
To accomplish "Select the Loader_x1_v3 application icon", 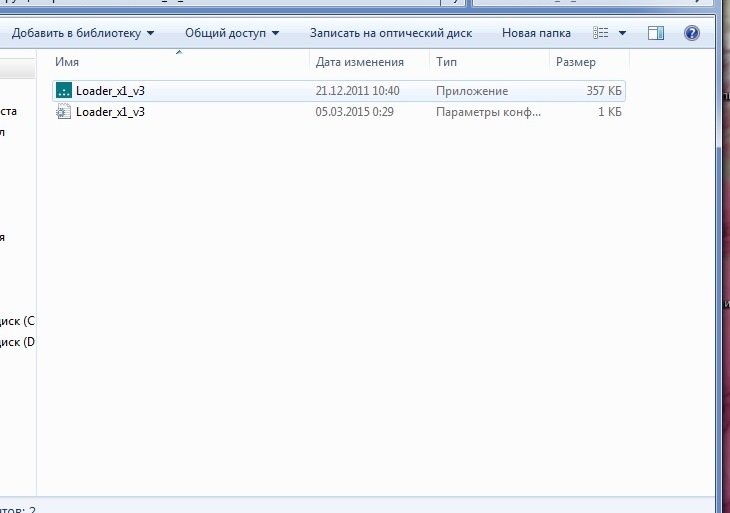I will click(64, 90).
